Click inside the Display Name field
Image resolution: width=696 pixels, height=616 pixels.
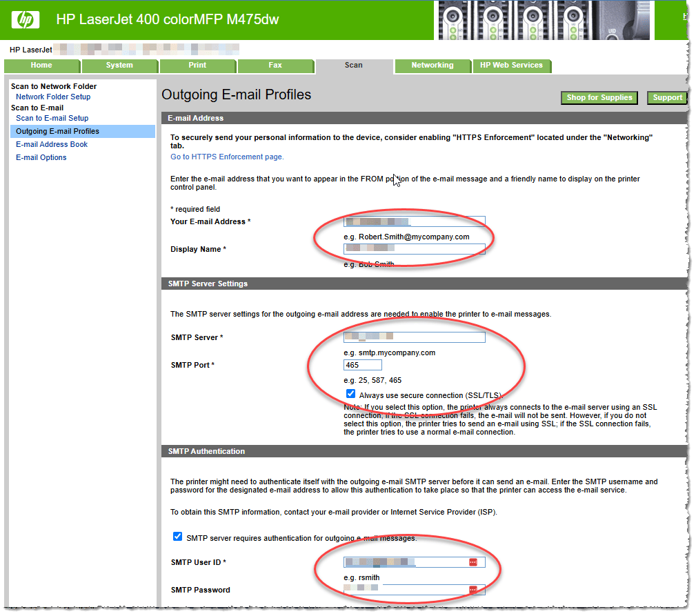pyautogui.click(x=414, y=249)
